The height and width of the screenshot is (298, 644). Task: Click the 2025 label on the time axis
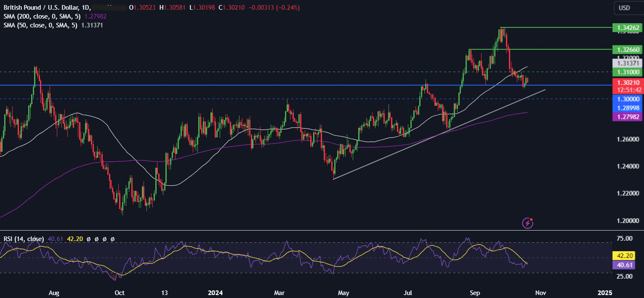point(605,293)
